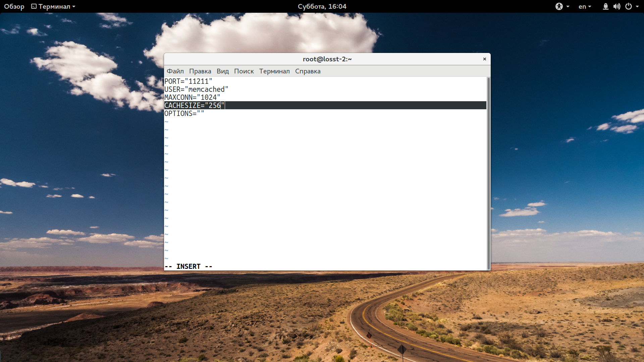
Task: Click the volume speaker icon
Action: coord(617,6)
